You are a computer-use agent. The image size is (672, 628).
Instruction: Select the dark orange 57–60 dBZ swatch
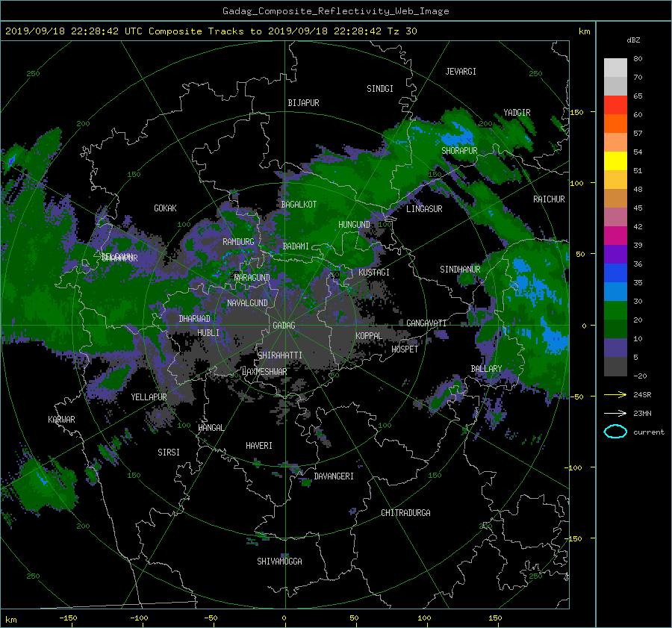(615, 124)
